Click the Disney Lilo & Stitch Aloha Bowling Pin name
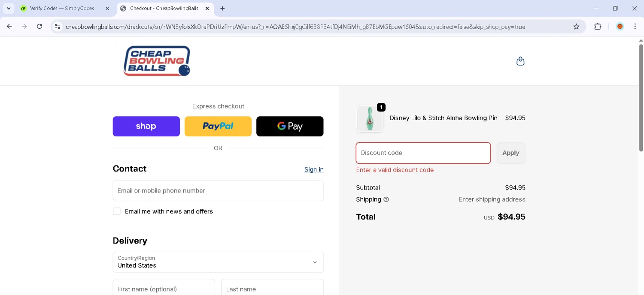 point(444,118)
